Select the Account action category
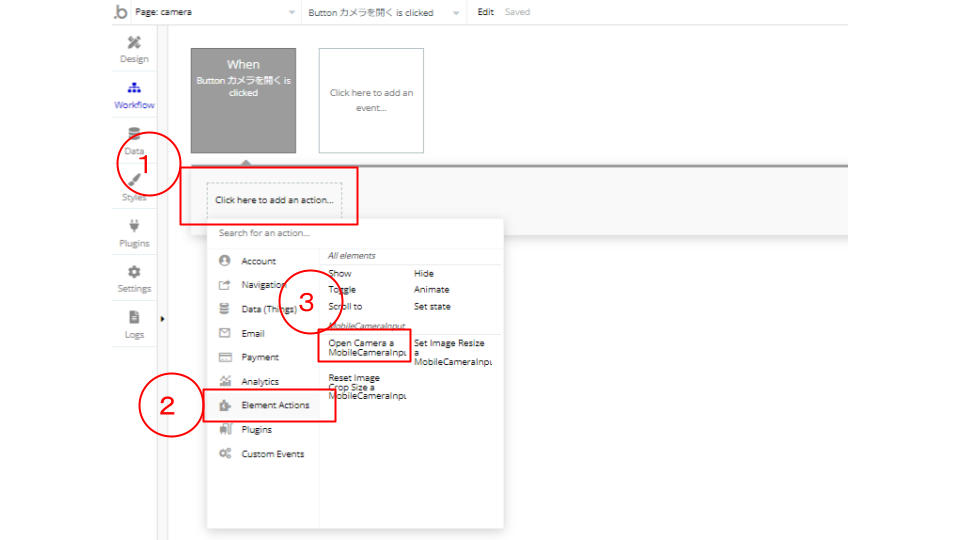The width and height of the screenshot is (960, 540). click(258, 261)
